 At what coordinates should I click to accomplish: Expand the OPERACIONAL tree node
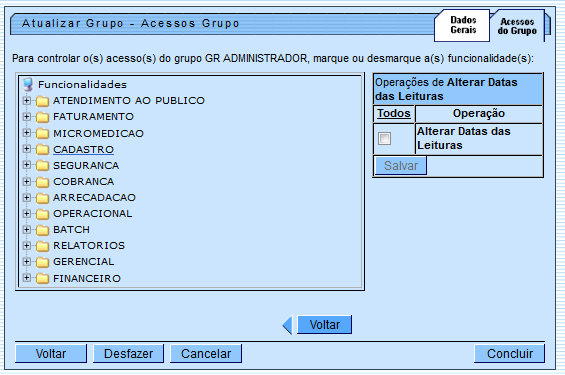pyautogui.click(x=26, y=213)
